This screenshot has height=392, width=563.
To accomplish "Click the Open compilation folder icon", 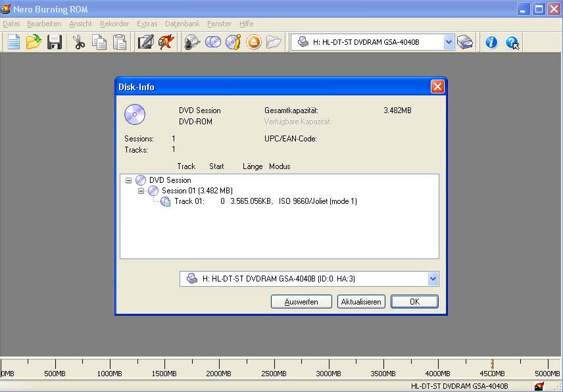I will 34,42.
